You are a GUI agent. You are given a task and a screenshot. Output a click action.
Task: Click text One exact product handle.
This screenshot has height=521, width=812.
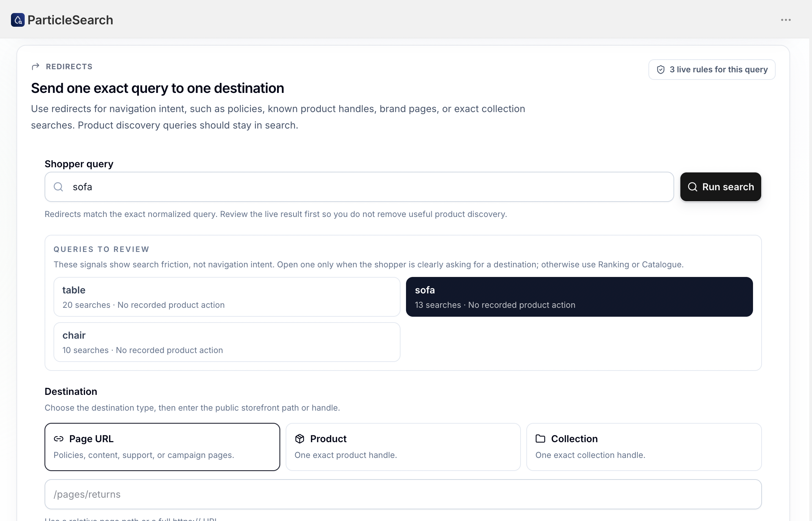(346, 455)
